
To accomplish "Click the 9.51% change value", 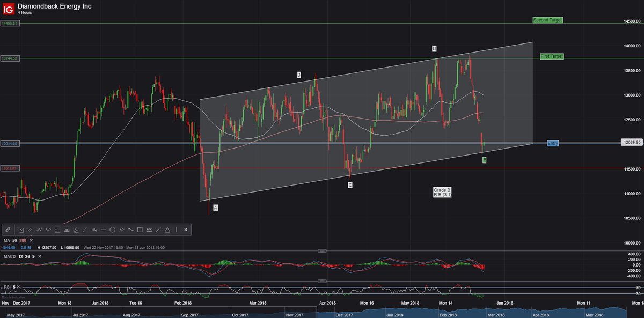I will 26,247.
